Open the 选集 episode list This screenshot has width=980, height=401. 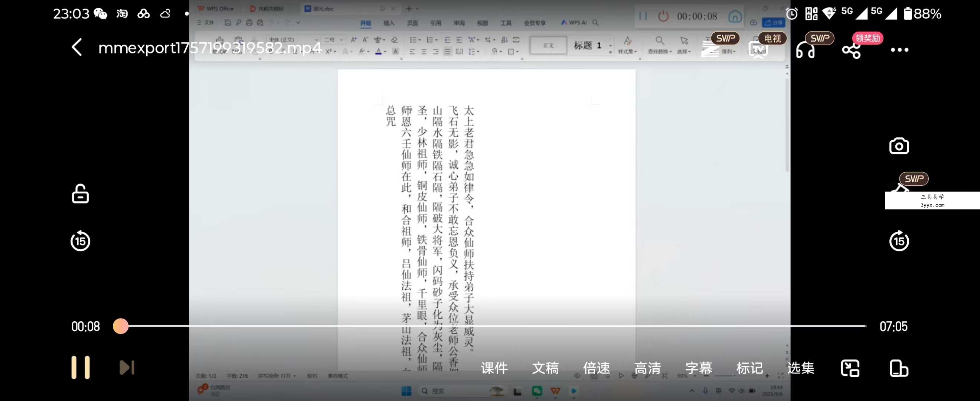coord(800,368)
